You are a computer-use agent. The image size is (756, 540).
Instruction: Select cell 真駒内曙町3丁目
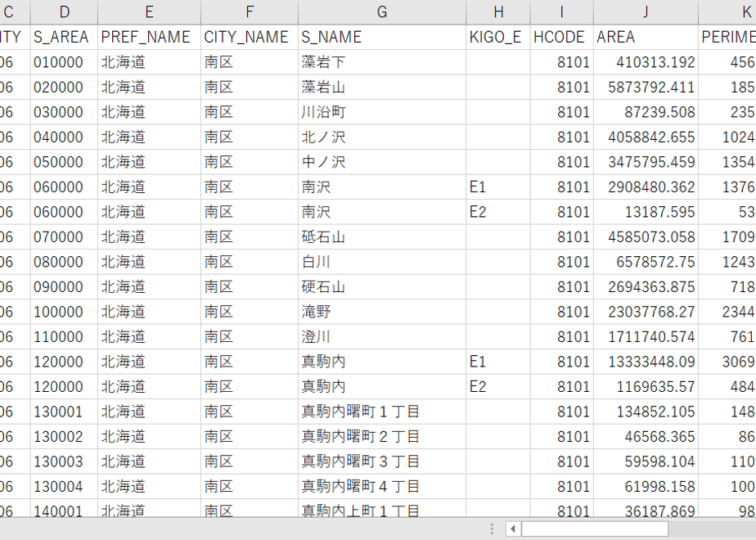pyautogui.click(x=382, y=461)
